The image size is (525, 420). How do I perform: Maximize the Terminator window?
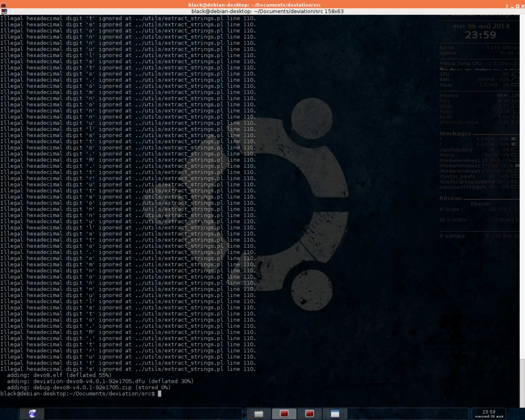click(x=517, y=6)
